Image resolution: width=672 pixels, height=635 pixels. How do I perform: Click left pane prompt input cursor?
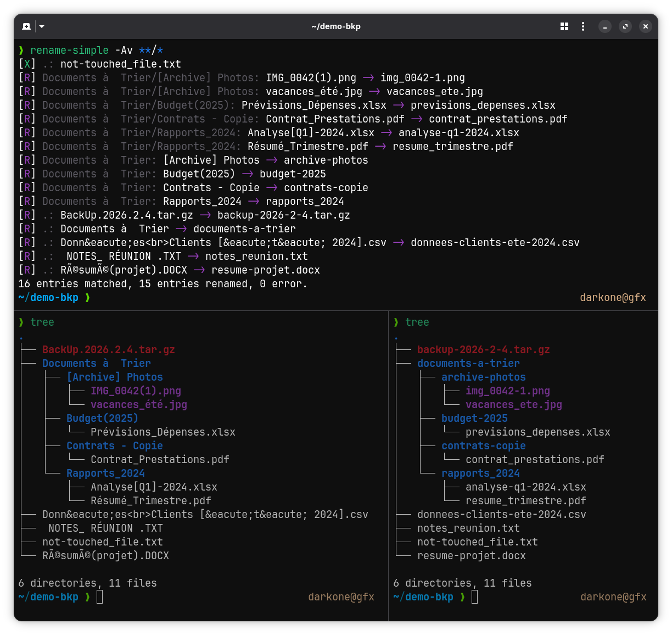pos(100,597)
